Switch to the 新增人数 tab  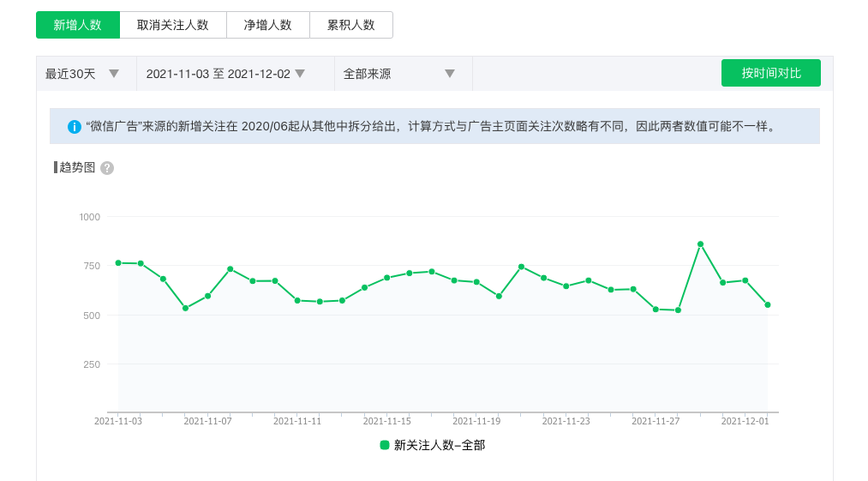(x=78, y=25)
